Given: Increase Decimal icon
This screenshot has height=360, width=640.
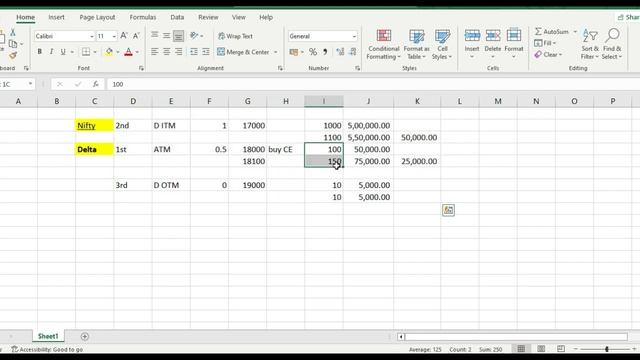Looking at the screenshot, I should [x=340, y=52].
